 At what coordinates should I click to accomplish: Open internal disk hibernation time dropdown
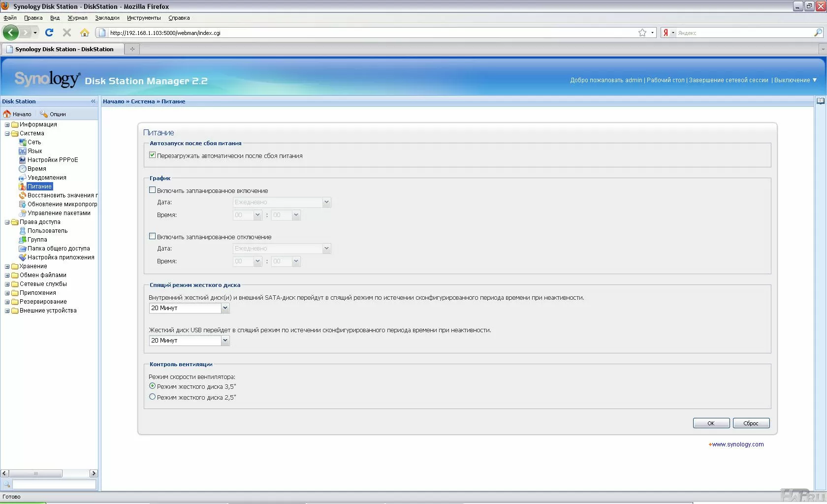coord(225,308)
